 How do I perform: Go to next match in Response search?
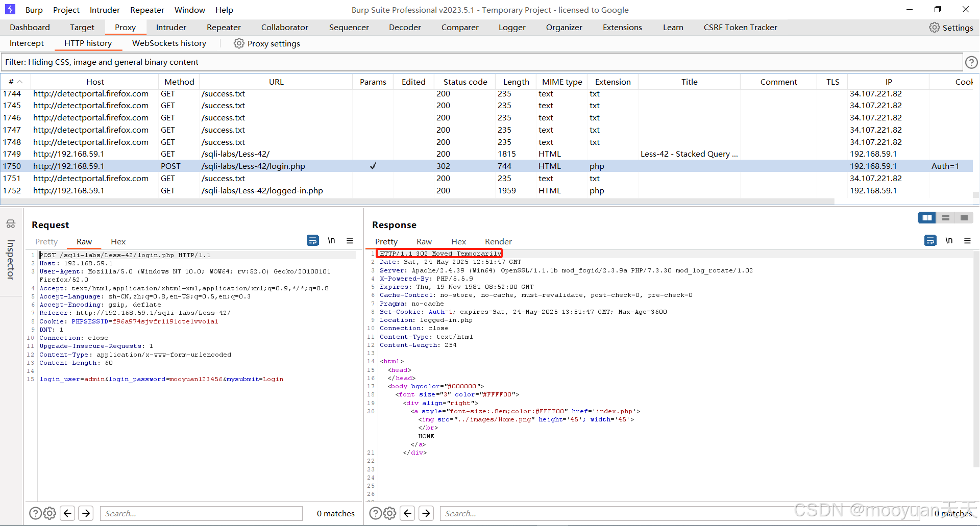pyautogui.click(x=426, y=513)
